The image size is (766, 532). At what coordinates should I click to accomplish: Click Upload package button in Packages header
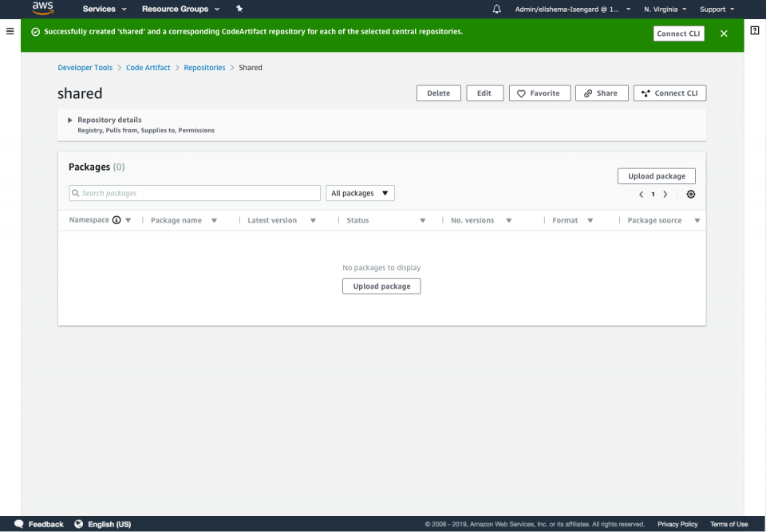[x=657, y=175]
